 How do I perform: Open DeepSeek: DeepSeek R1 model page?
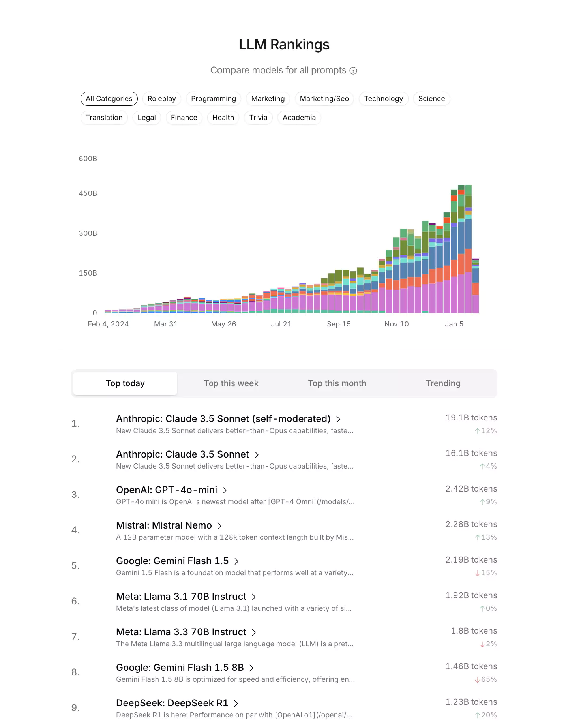tap(172, 703)
